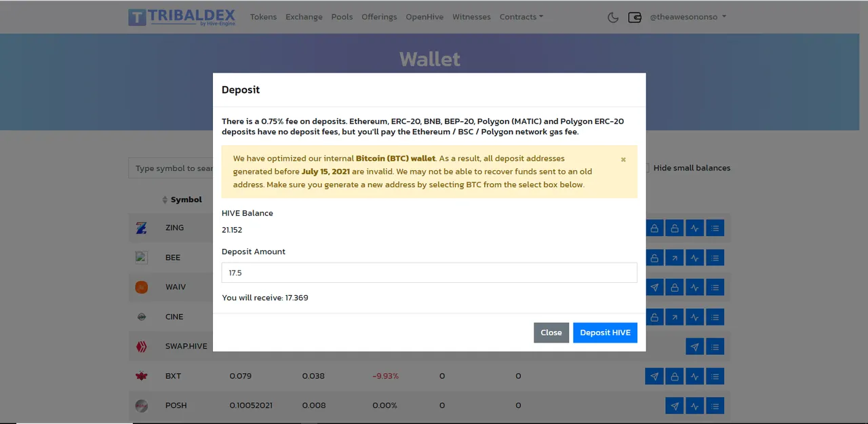Open the market chart for POSH

tap(694, 406)
